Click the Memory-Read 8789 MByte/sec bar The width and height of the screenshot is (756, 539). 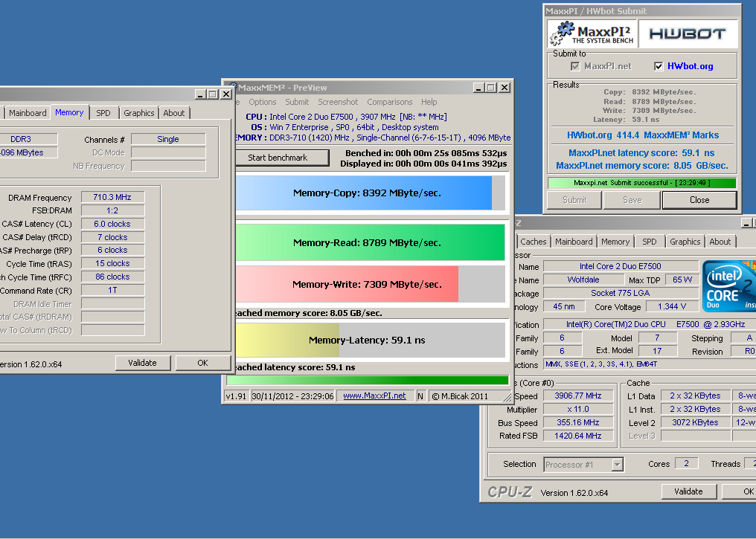(x=371, y=242)
